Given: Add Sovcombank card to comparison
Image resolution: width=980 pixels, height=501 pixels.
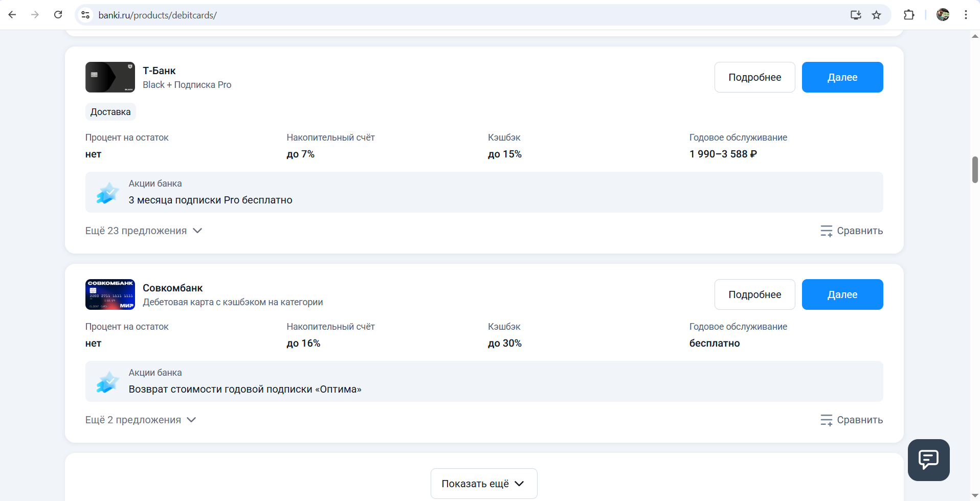Looking at the screenshot, I should click(x=852, y=420).
